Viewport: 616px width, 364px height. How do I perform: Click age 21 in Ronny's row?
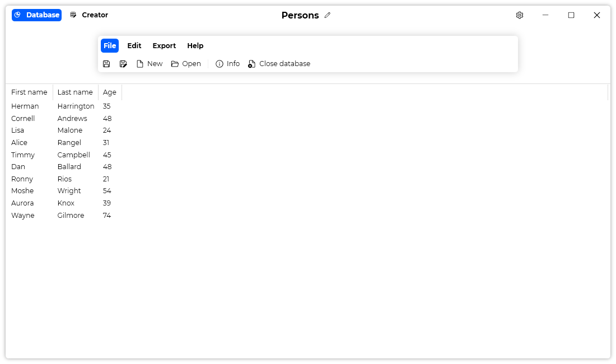(106, 179)
